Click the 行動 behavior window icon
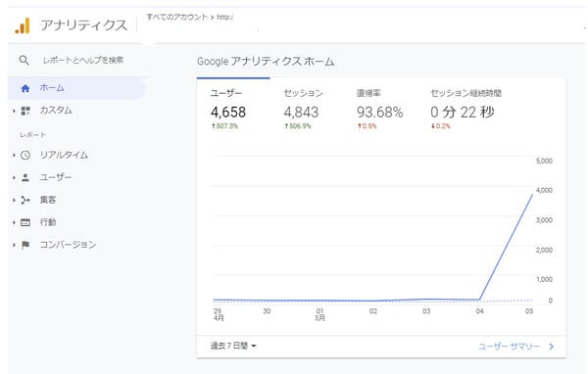 point(25,222)
